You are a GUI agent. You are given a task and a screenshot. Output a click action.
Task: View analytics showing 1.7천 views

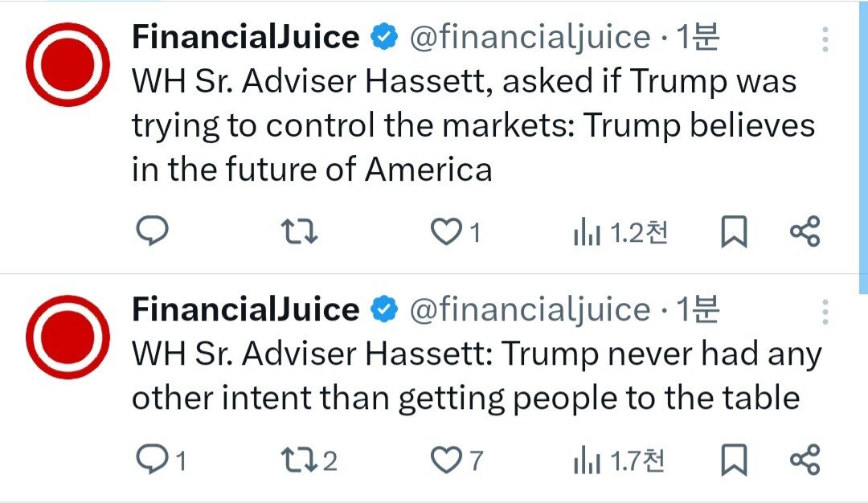[619, 461]
